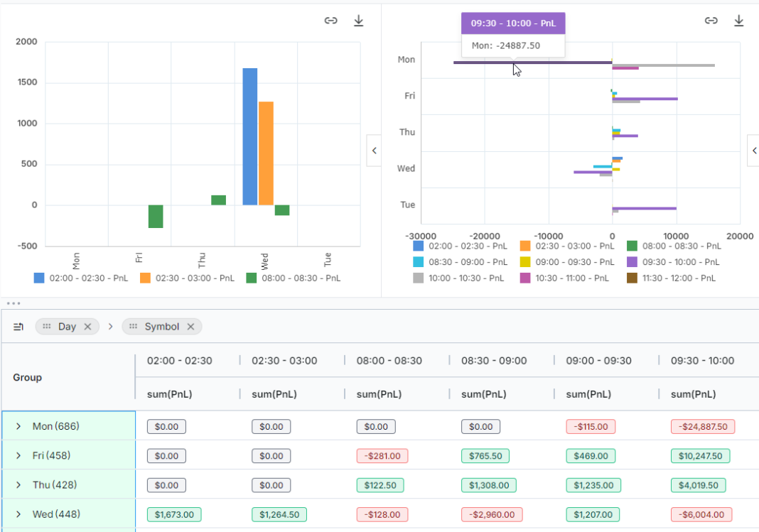Click the row grouping icon in the pivot toolbar
This screenshot has height=532, width=759.
[x=18, y=326]
